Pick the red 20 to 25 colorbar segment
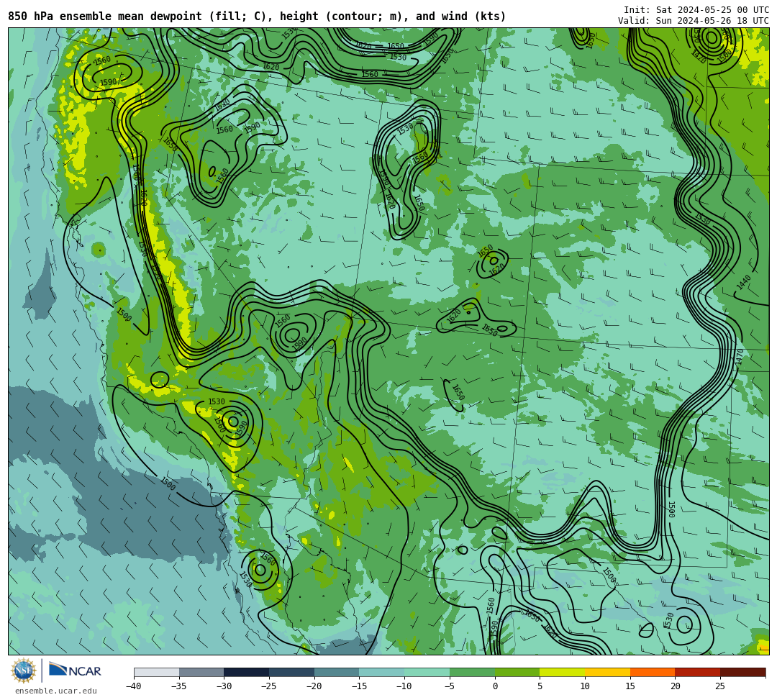Viewport: 777px width, 700px height. point(698,672)
